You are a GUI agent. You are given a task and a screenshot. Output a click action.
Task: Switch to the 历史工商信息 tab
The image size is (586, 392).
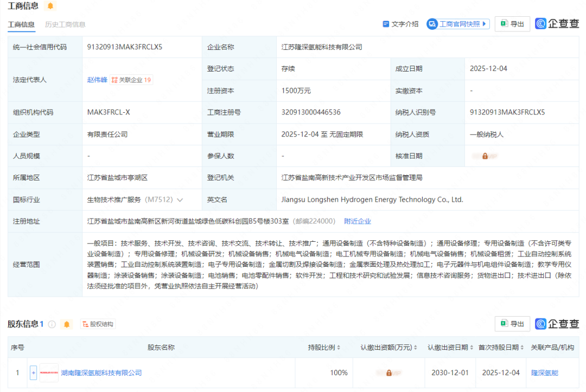(x=65, y=24)
